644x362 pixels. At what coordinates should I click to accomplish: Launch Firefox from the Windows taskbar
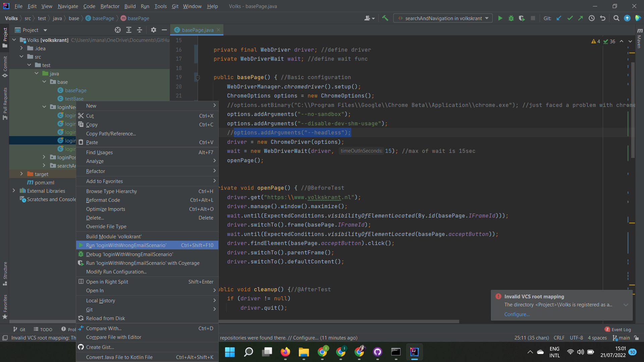[x=285, y=352]
